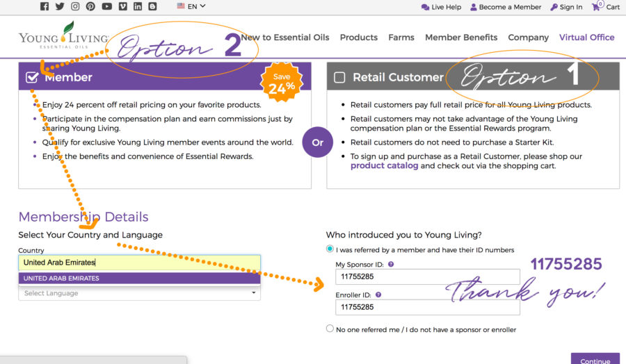Focus the My Sponsor ID field

tap(428, 276)
